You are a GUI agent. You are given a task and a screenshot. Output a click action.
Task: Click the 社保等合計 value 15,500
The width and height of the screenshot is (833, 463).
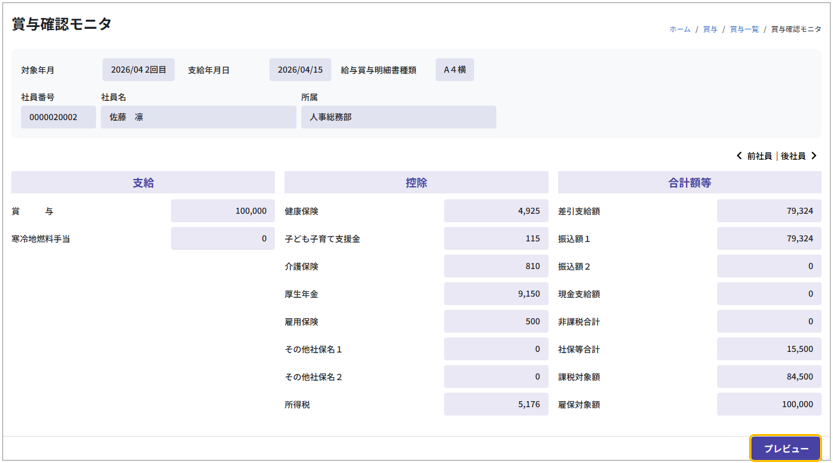tap(769, 350)
